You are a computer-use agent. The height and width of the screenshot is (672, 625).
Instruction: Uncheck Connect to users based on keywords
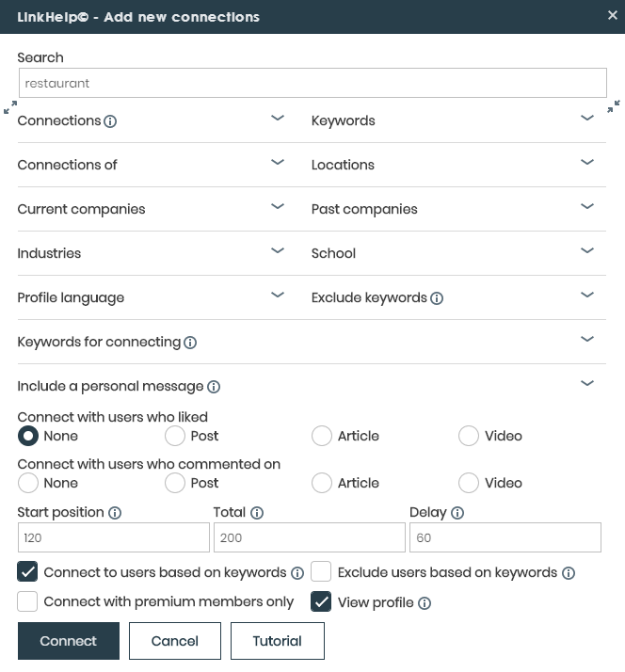click(x=28, y=572)
